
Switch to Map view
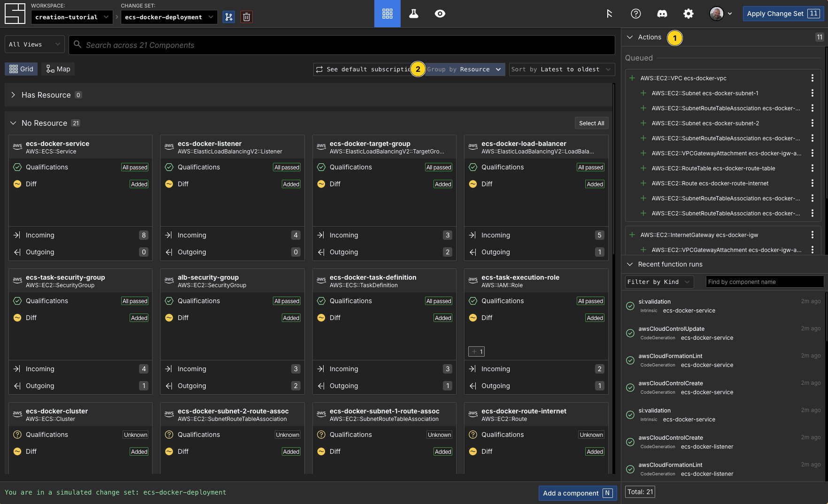coord(58,69)
